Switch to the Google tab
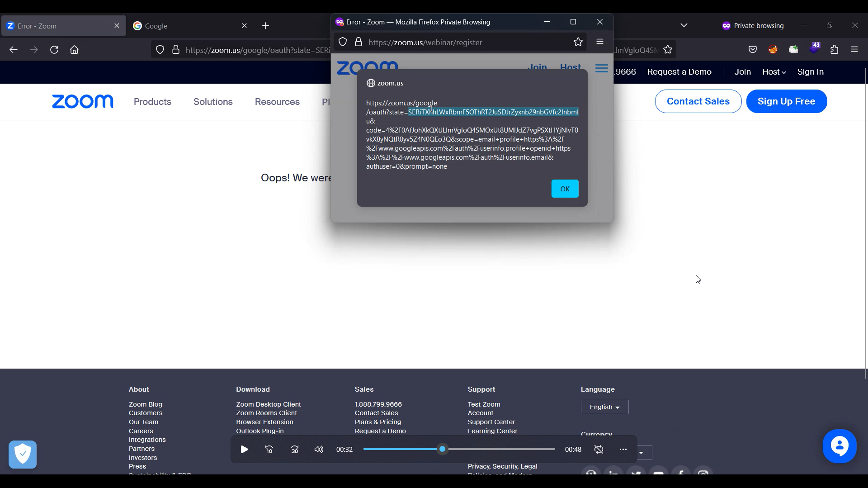This screenshot has width=868, height=488. pos(190,26)
